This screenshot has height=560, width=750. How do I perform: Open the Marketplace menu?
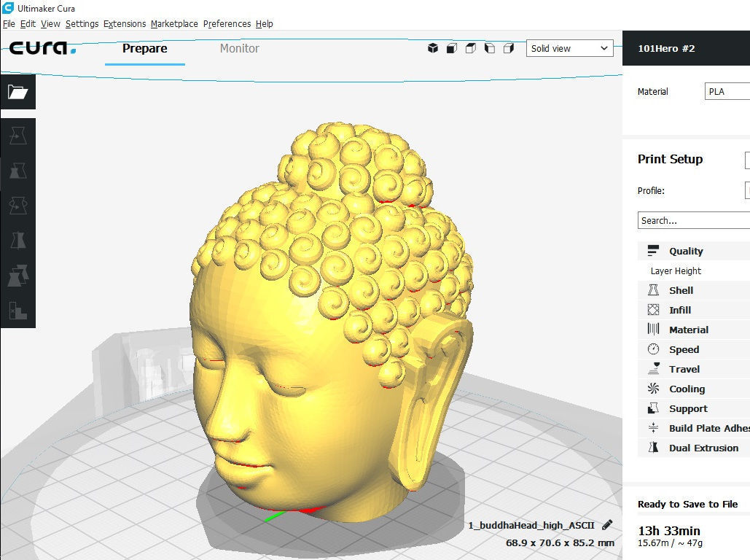[174, 23]
